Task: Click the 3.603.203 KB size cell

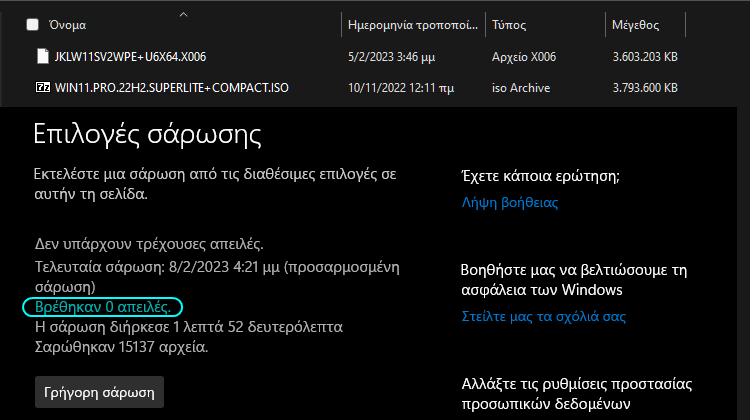Action: click(645, 57)
